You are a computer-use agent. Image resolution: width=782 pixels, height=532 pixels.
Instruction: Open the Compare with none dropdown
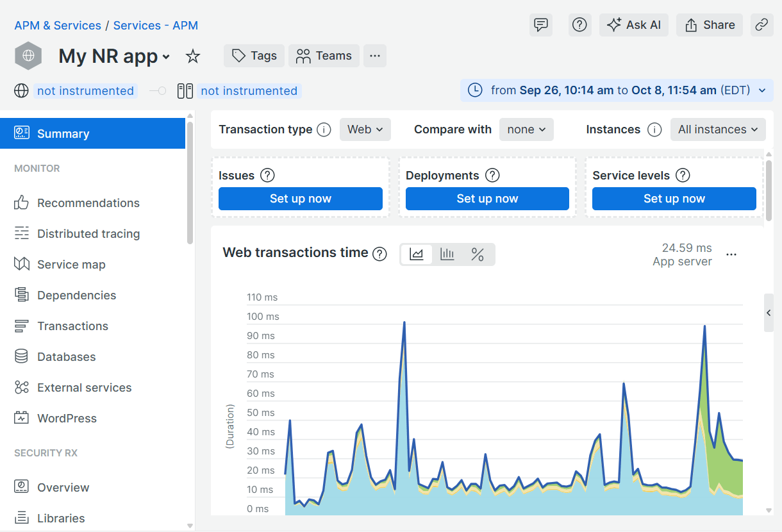[x=526, y=129]
